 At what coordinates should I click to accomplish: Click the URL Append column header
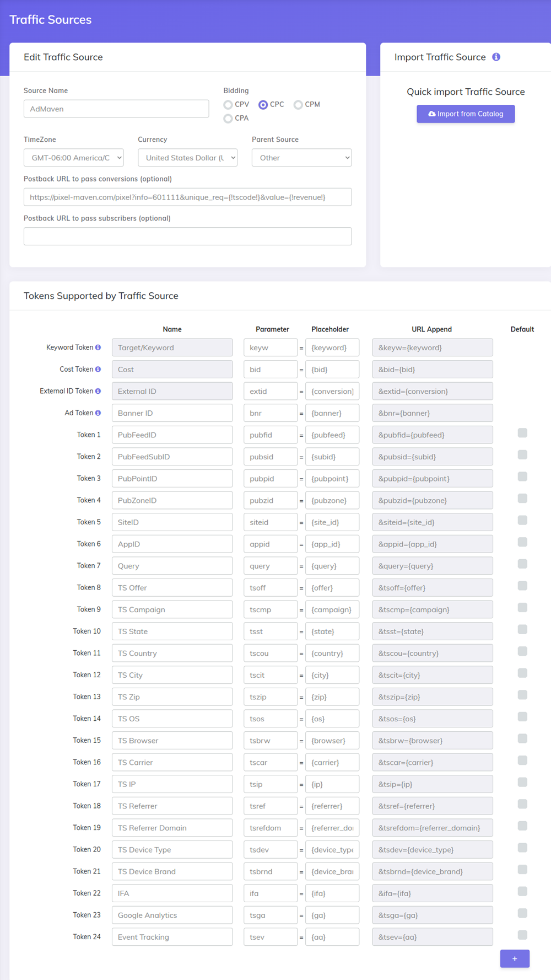(431, 329)
